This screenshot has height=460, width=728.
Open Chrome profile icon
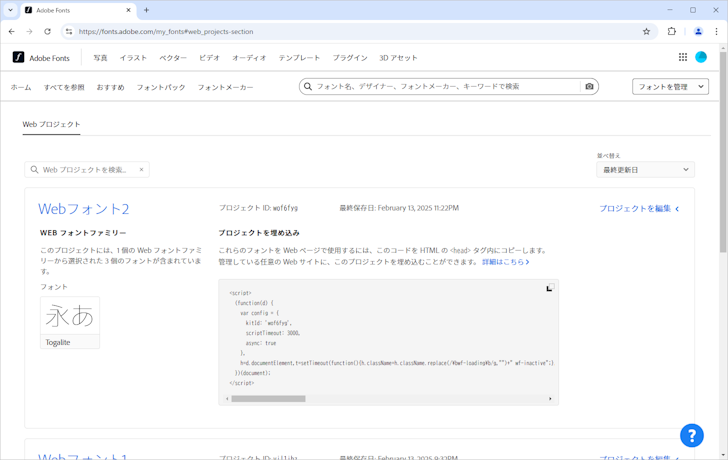point(698,32)
